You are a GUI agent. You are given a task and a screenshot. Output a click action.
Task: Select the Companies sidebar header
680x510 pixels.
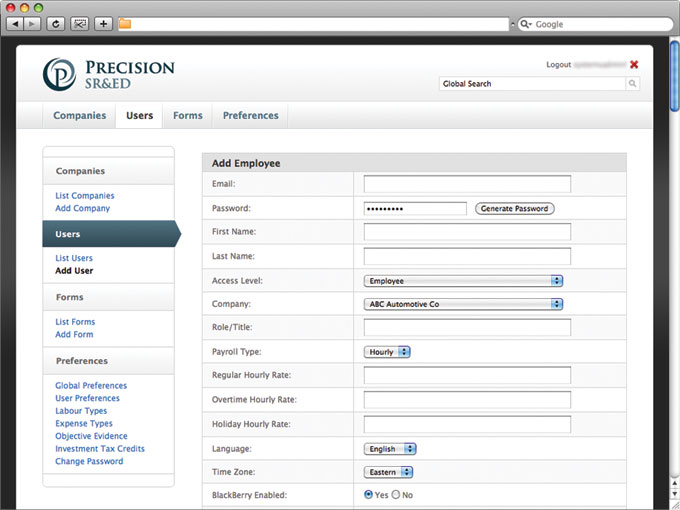108,171
